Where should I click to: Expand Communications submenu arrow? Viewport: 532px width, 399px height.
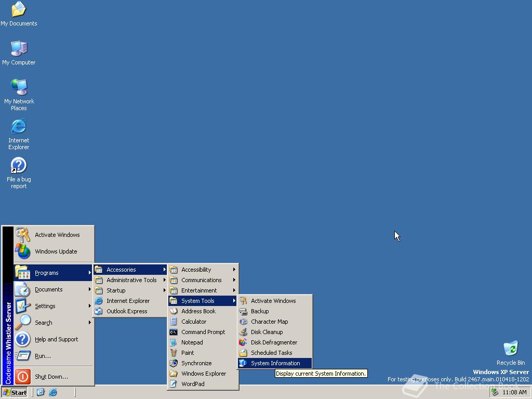pos(234,280)
